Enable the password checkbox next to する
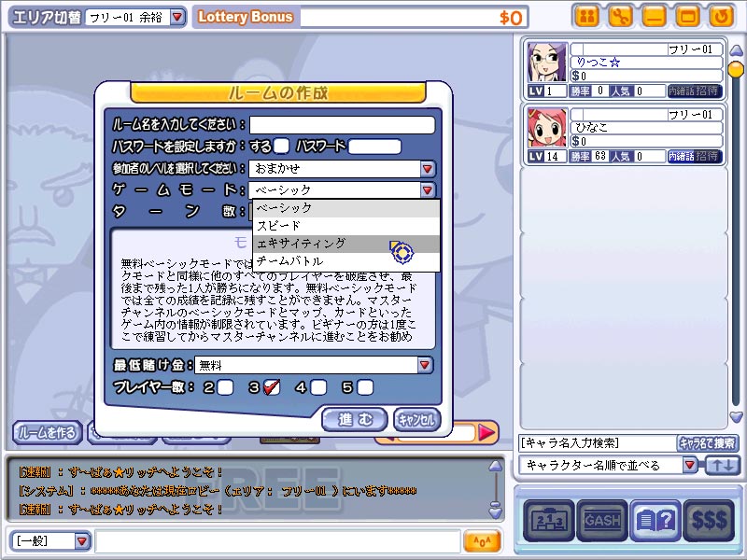Image resolution: width=747 pixels, height=560 pixels. [x=281, y=147]
